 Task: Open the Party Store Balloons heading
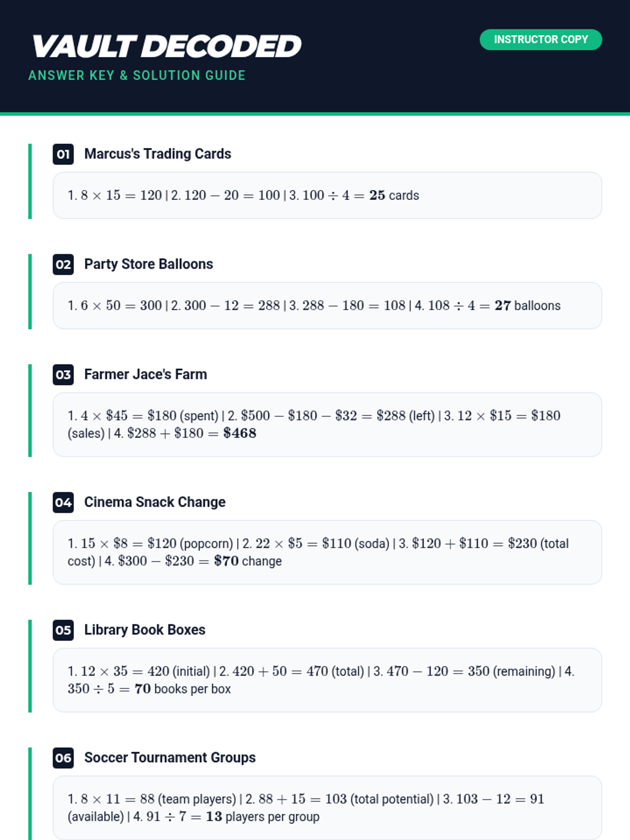point(149,264)
